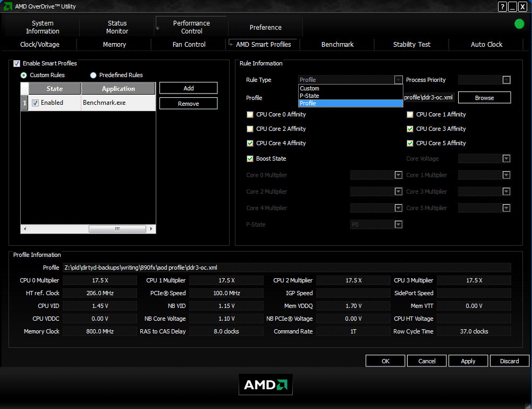Click the profile path field ending ddr3-oc.xml
The width and height of the screenshot is (532, 409).
428,97
